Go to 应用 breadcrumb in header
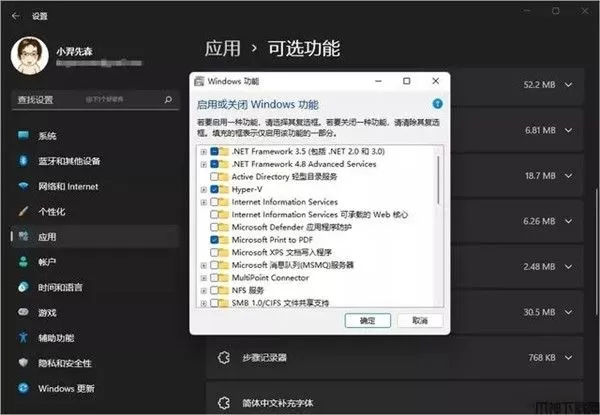600x415 pixels. [x=223, y=49]
